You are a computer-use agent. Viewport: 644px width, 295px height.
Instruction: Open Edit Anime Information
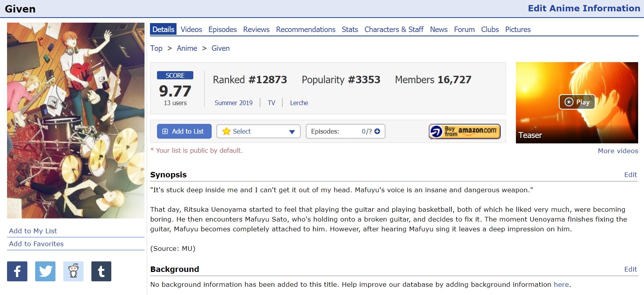pos(583,8)
